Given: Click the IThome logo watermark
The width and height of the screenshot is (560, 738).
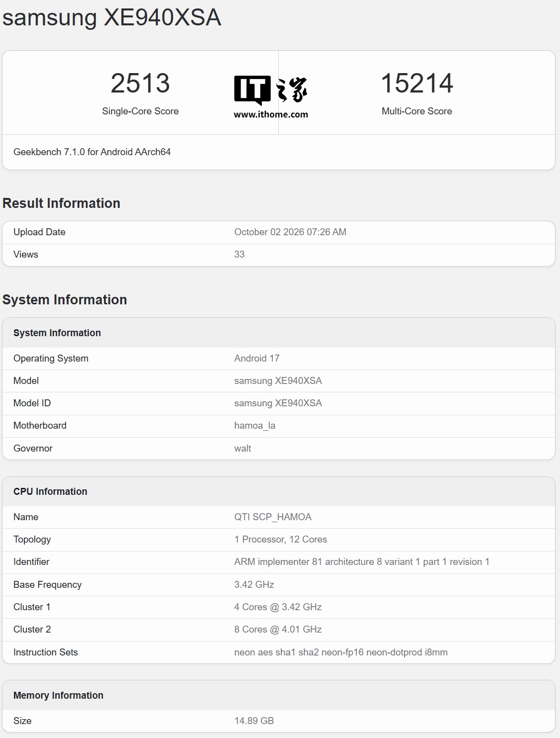Looking at the screenshot, I should pyautogui.click(x=271, y=90).
